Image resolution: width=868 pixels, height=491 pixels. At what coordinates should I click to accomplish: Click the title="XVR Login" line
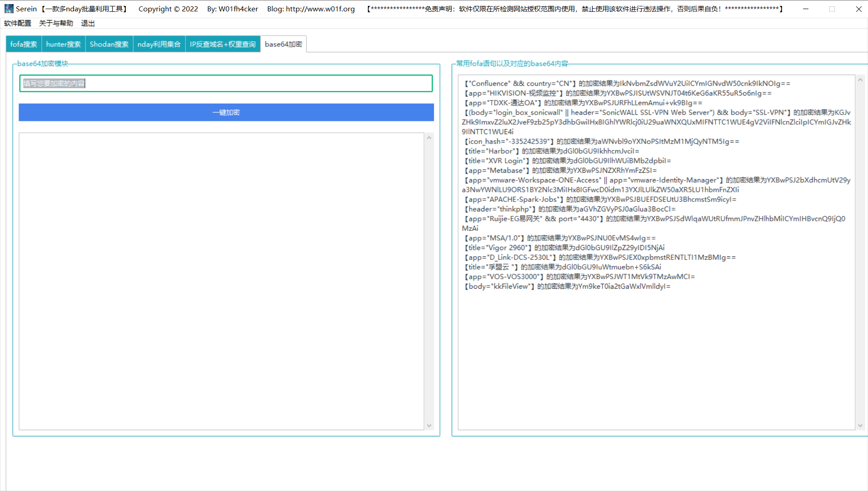click(x=567, y=160)
